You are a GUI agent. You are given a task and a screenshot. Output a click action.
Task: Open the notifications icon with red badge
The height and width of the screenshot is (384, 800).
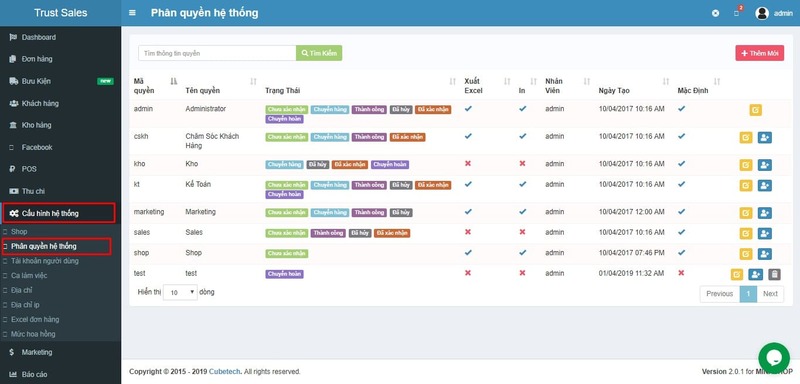737,12
